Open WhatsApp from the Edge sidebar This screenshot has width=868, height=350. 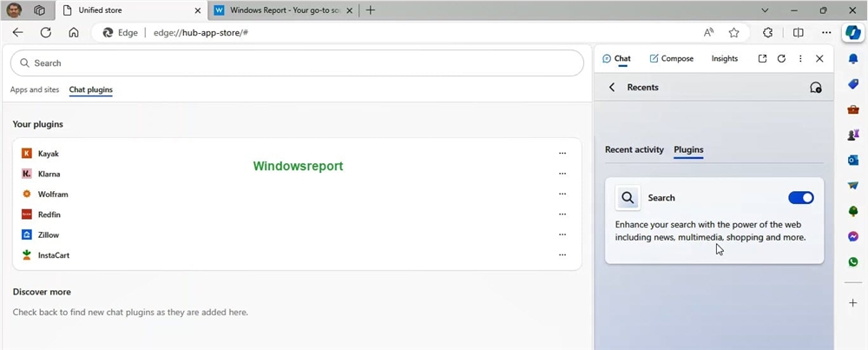pos(853,262)
